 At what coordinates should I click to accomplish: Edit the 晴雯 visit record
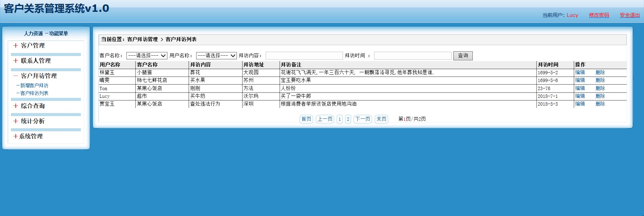(x=580, y=80)
